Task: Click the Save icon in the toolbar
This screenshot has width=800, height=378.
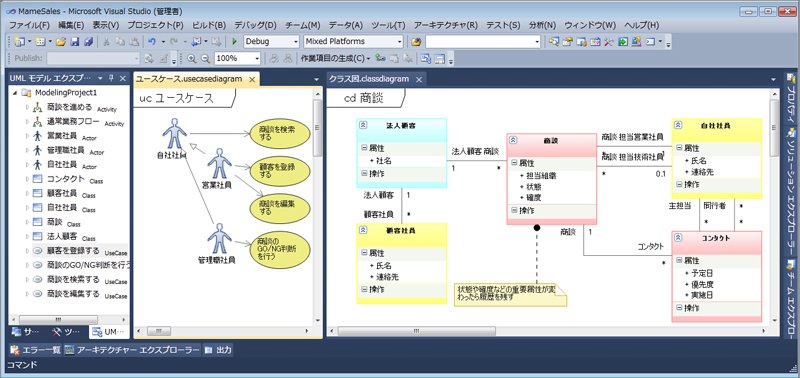Action: 74,42
